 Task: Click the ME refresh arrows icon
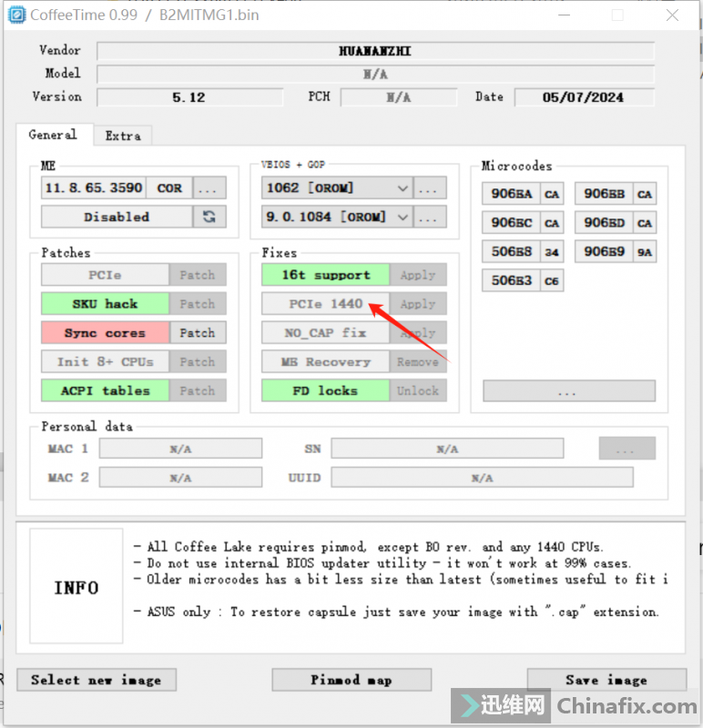point(209,217)
